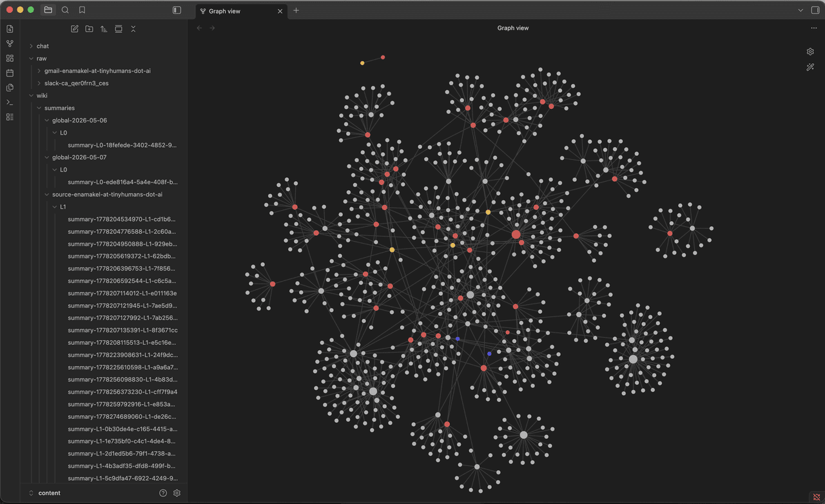Image resolution: width=825 pixels, height=504 pixels.
Task: Navigate back with the left arrow
Action: 199,28
